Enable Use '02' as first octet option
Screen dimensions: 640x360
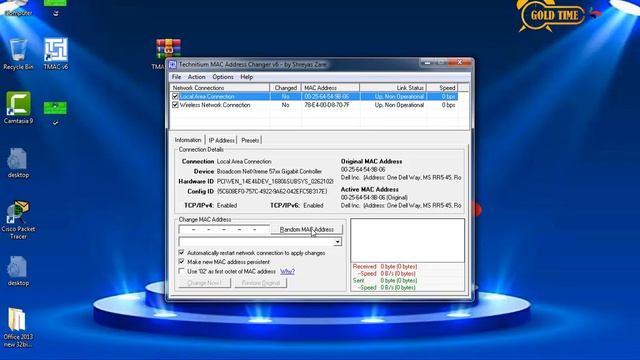tap(182, 271)
